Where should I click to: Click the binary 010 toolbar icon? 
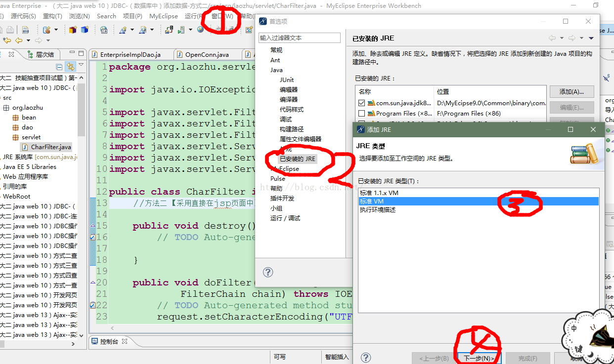(x=26, y=30)
